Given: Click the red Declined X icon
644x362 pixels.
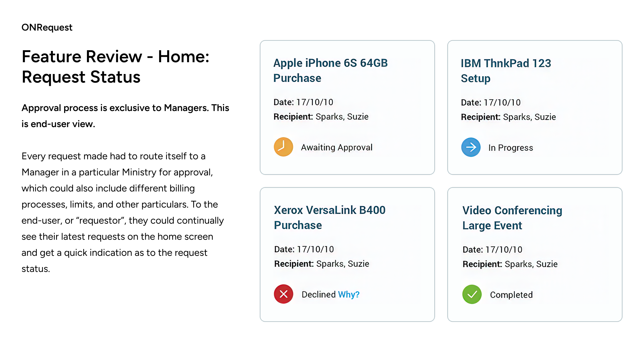Looking at the screenshot, I should 284,294.
